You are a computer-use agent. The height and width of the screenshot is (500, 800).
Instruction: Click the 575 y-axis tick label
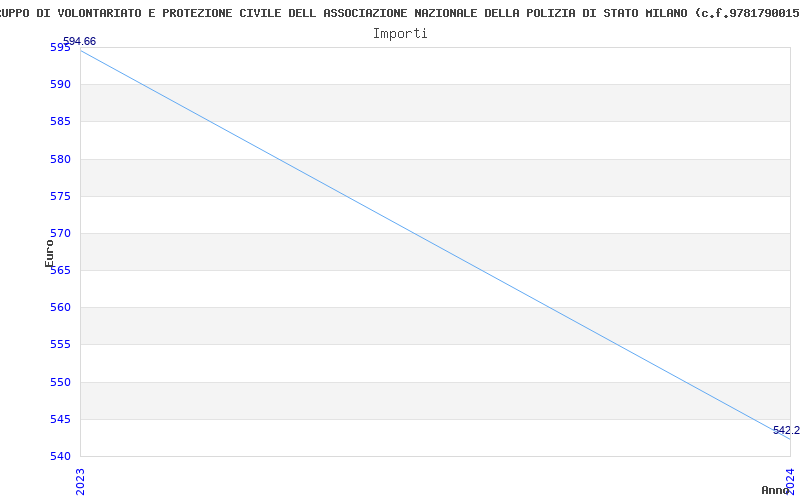coord(61,196)
